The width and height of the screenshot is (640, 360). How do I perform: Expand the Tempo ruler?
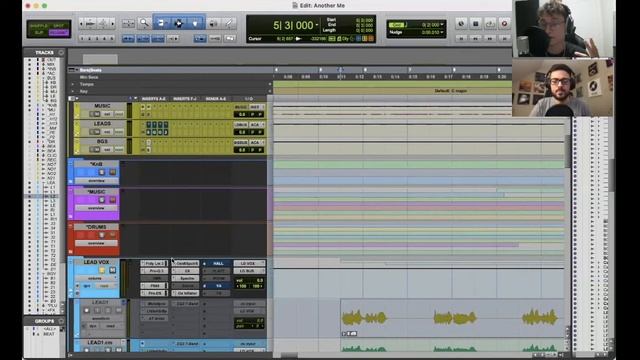(x=73, y=84)
